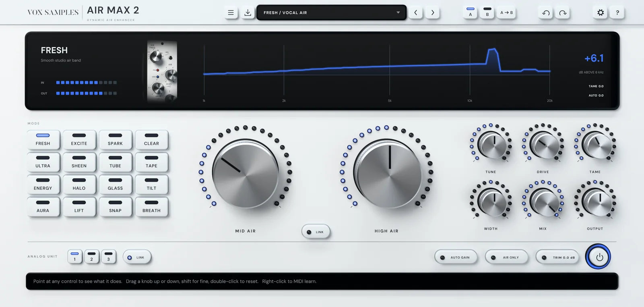Switch to ENERGY mode
This screenshot has width=644, height=307.
43,184
